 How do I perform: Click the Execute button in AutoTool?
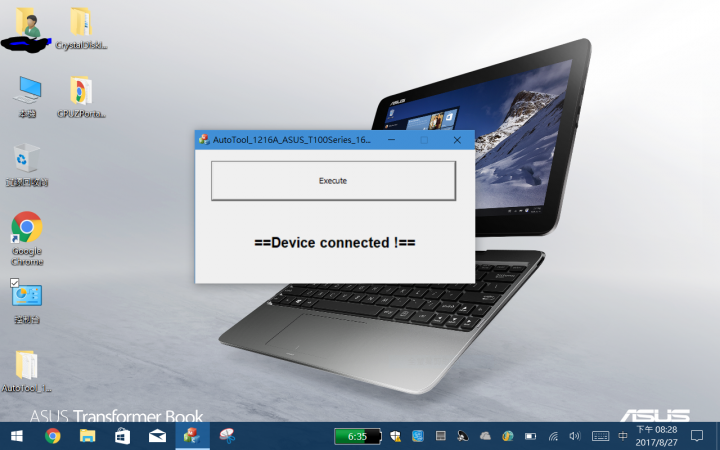[x=333, y=180]
